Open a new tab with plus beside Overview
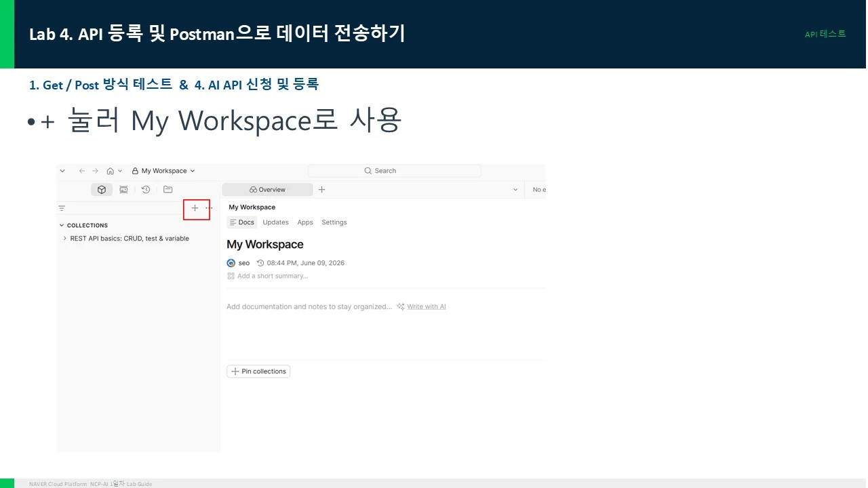Image resolution: width=868 pixels, height=488 pixels. [322, 190]
